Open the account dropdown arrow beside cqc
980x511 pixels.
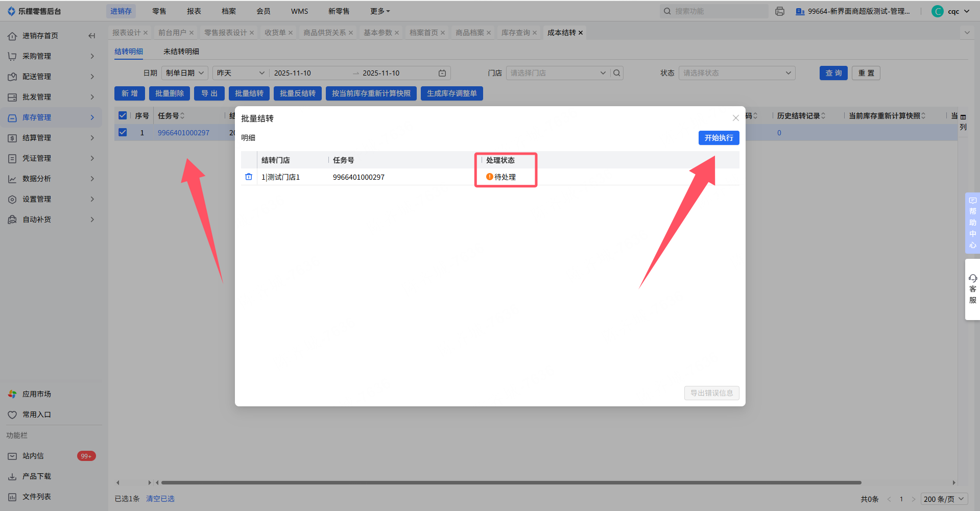point(967,11)
